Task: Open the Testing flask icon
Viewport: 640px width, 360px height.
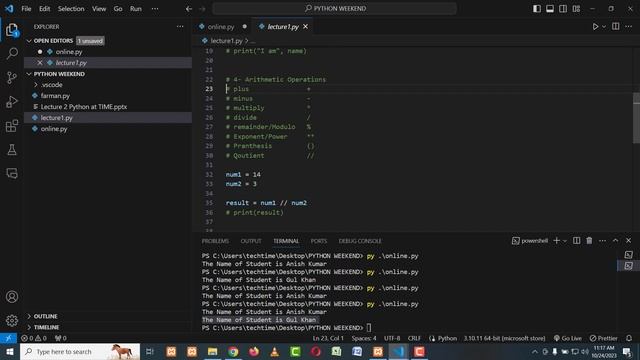Action: pyautogui.click(x=12, y=150)
